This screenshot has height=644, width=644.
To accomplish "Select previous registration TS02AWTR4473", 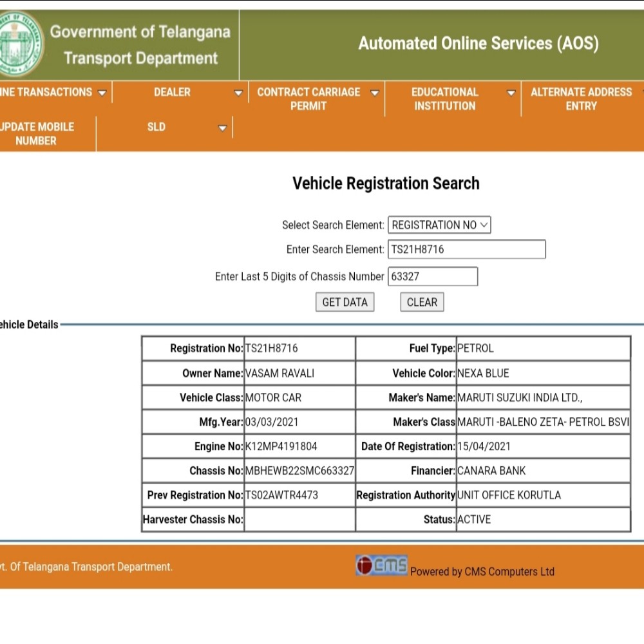I will tap(281, 495).
